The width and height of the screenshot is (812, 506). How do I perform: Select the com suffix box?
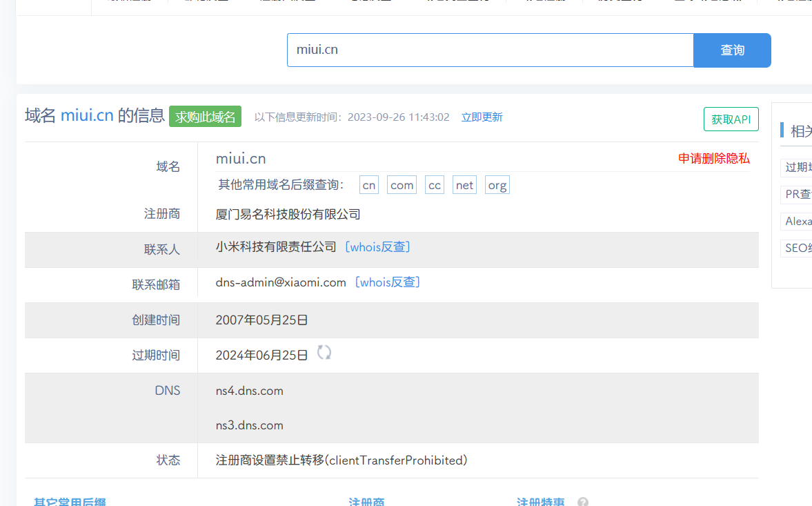(x=402, y=185)
